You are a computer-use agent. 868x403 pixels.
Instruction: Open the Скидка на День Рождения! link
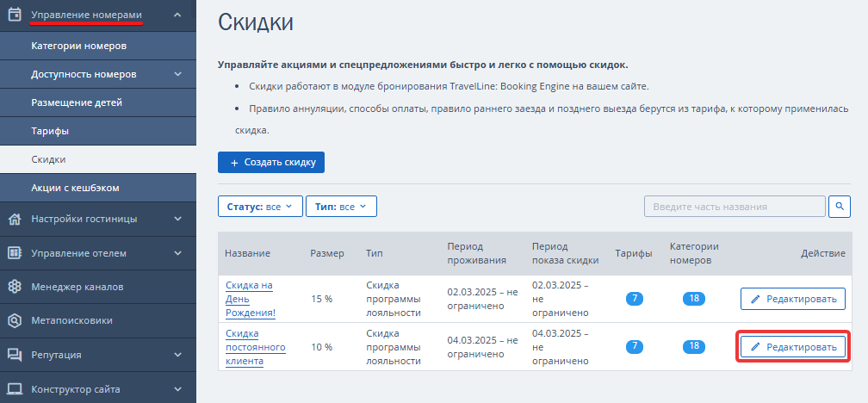coord(251,299)
